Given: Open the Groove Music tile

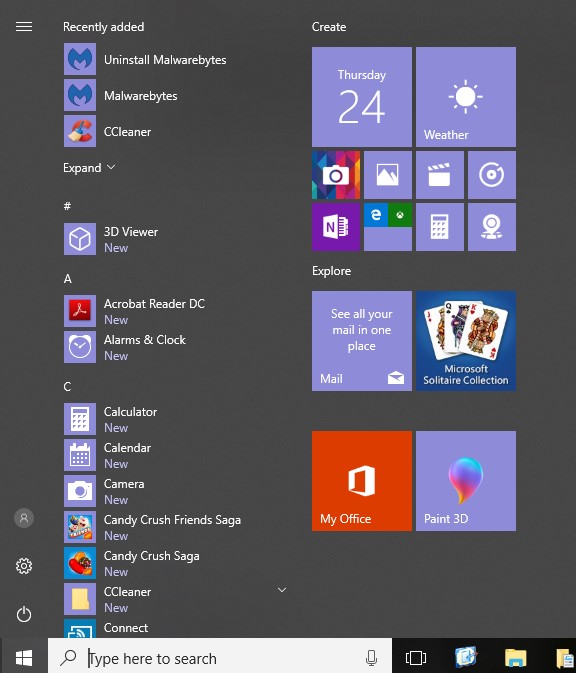Looking at the screenshot, I should point(492,175).
